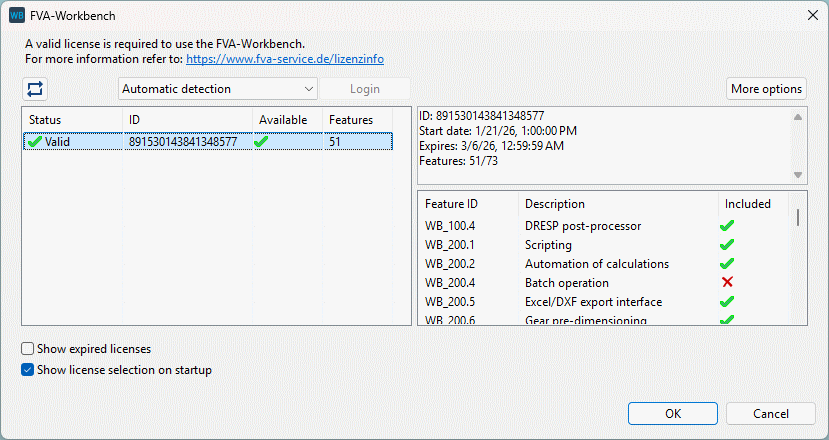This screenshot has width=829, height=440.
Task: Click the Status column header
Action: click(x=72, y=120)
